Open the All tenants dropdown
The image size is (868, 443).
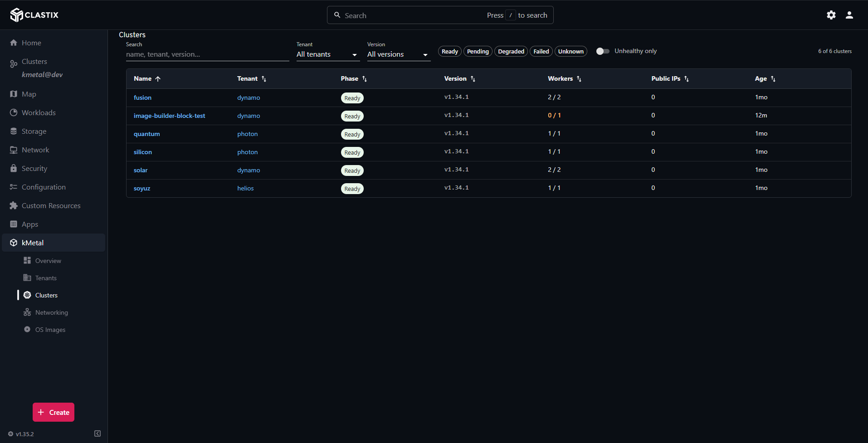[x=328, y=54]
